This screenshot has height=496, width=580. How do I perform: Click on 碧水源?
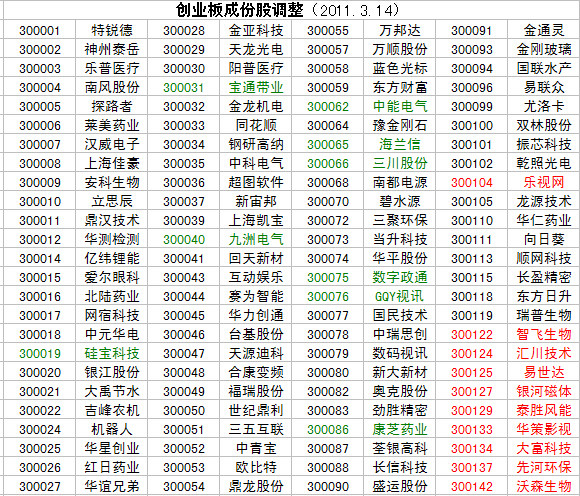[x=400, y=202]
